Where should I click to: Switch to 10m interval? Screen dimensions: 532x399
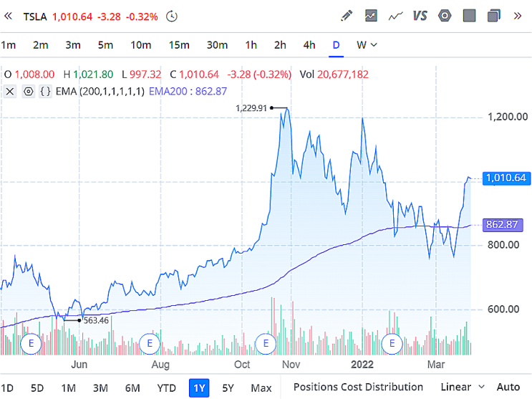tap(141, 45)
